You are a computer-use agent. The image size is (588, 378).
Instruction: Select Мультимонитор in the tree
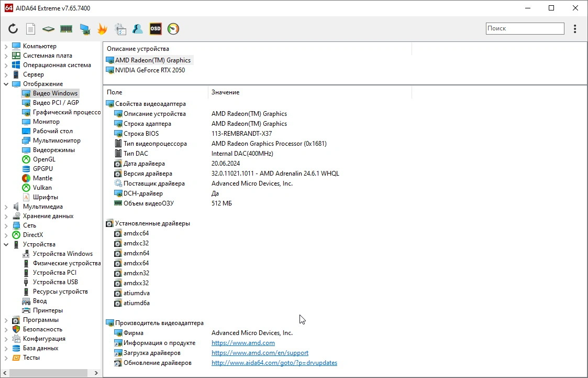tap(57, 141)
